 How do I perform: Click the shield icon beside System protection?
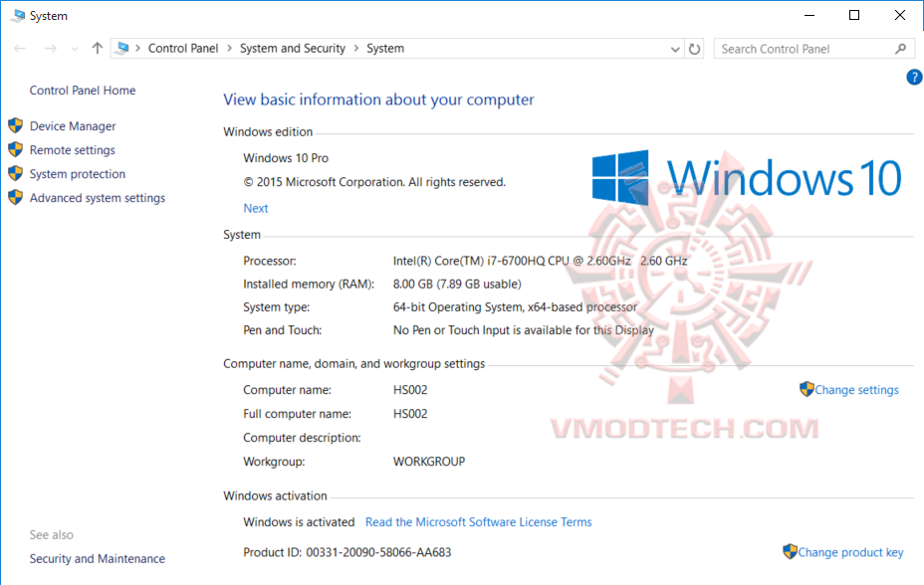click(15, 174)
